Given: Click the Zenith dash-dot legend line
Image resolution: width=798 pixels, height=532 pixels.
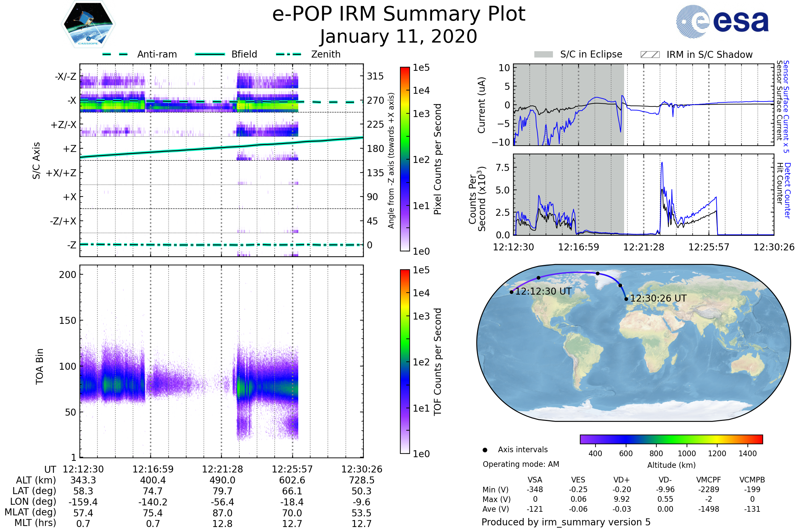Looking at the screenshot, I should click(288, 54).
